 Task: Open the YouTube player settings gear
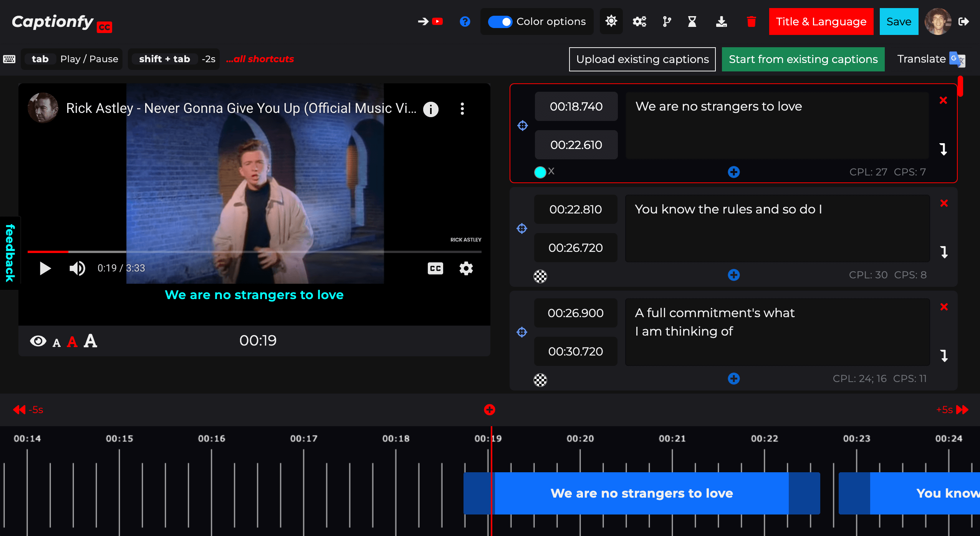pos(466,268)
